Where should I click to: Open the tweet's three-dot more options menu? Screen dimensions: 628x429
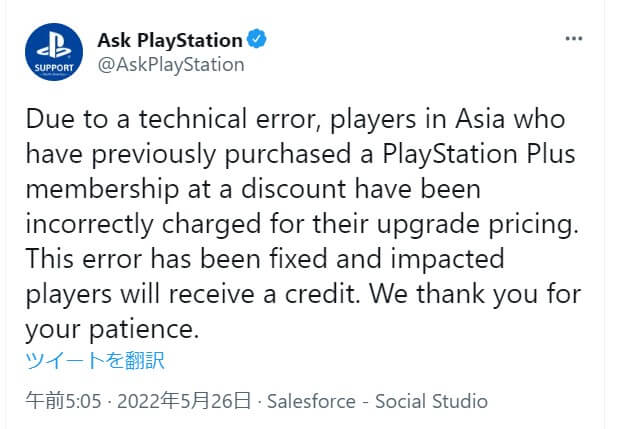[x=574, y=39]
